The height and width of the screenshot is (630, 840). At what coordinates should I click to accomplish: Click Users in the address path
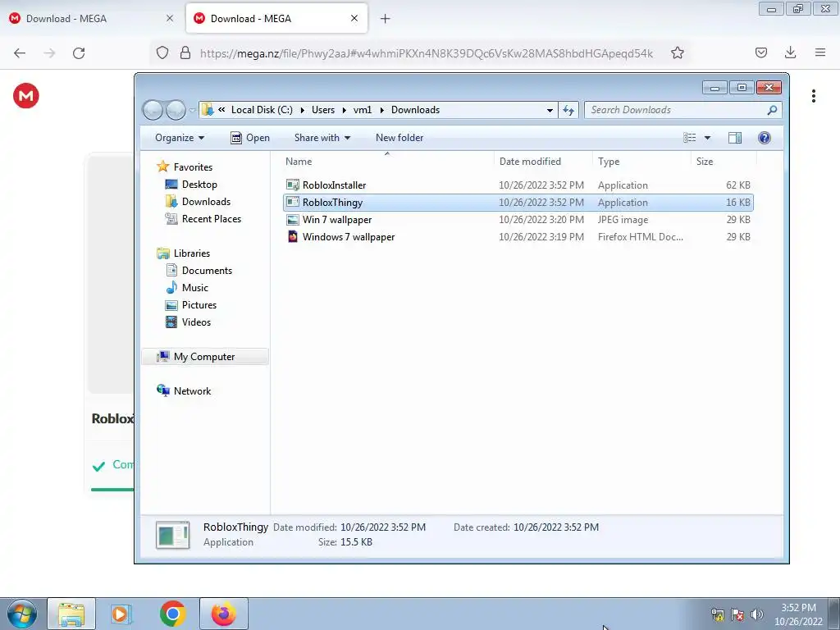point(323,110)
